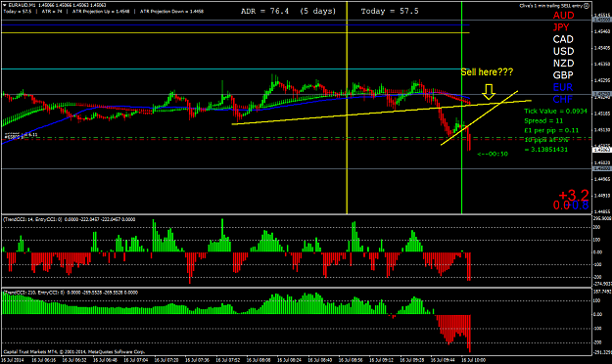
Task: Click the large "ADR = 76.4" label
Action: 264,11
